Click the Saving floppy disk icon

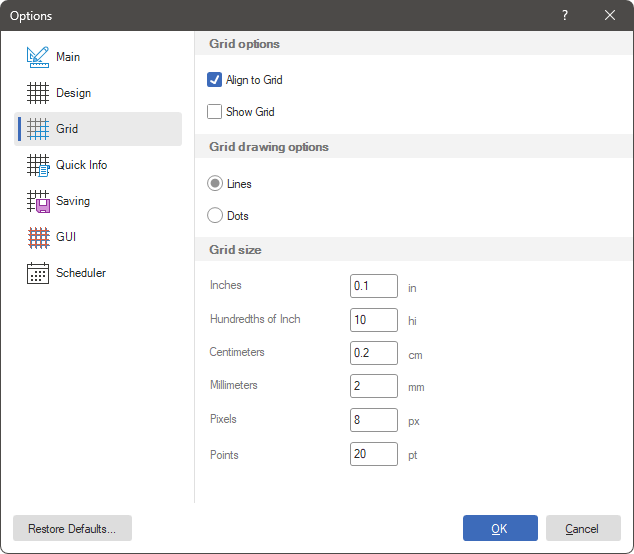(38, 201)
